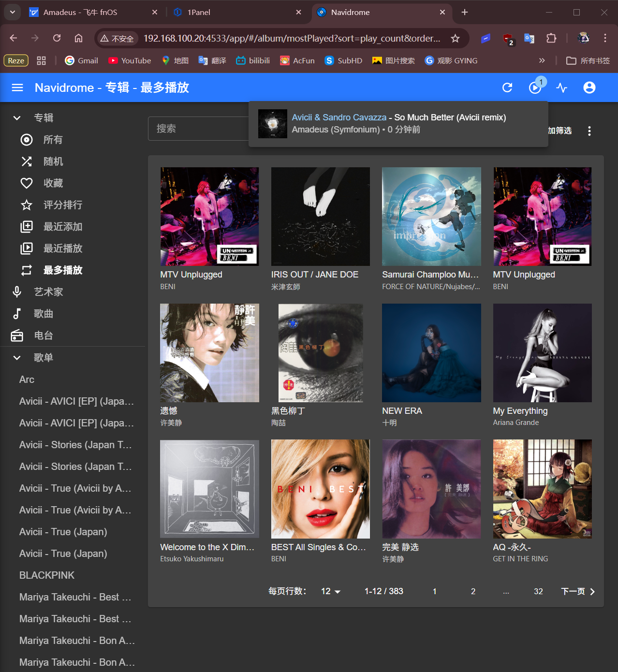Open the hamburger navigation menu
Image resolution: width=618 pixels, height=672 pixels.
[x=17, y=88]
